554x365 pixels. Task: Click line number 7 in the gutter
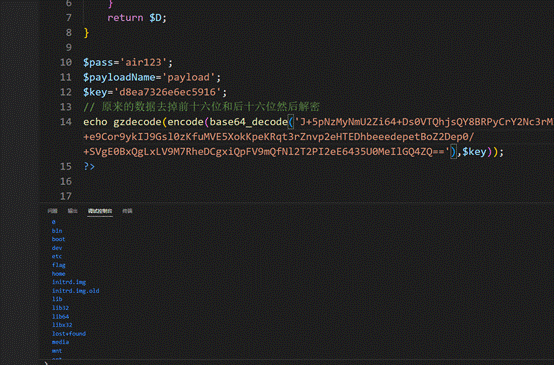pos(69,18)
